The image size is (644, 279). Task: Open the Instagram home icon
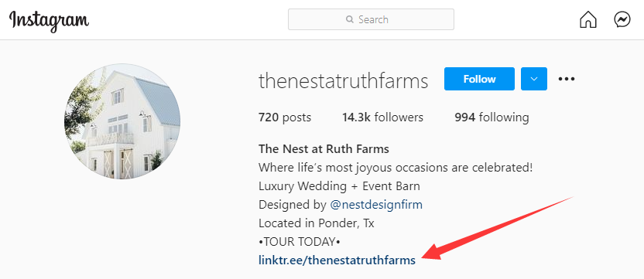coord(587,19)
